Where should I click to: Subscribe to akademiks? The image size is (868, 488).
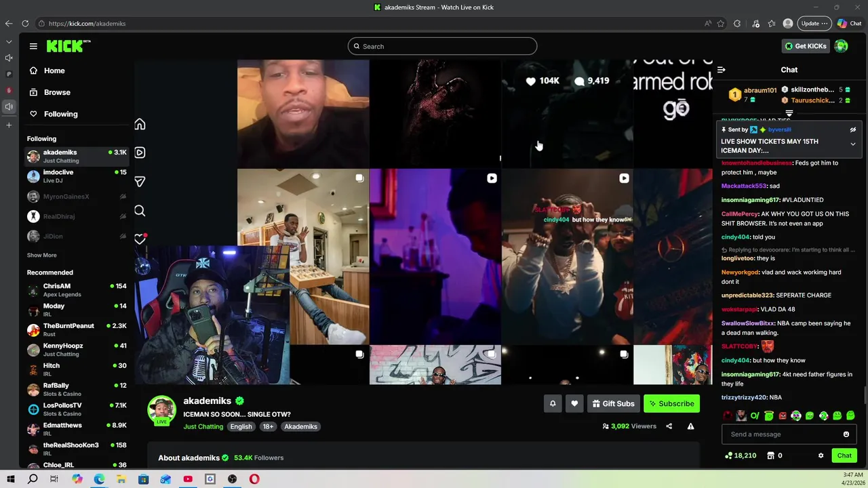(x=671, y=404)
